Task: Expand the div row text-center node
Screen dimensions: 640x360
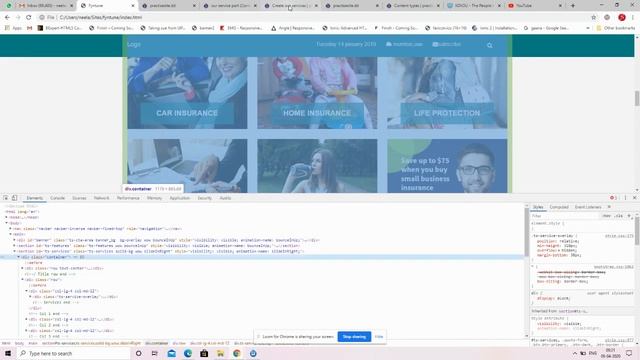Action: (22, 268)
